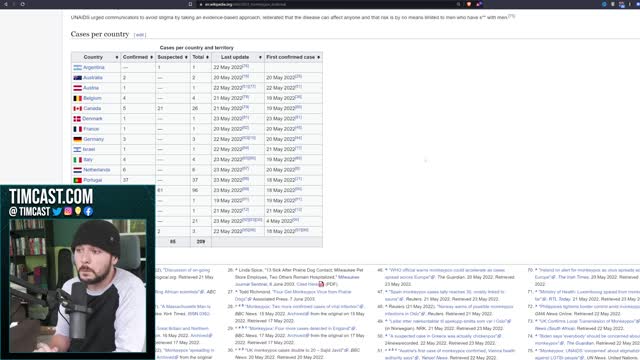Image resolution: width=640 pixels, height=360 pixels.
Task: Sort table by Last update column
Action: 238,57
